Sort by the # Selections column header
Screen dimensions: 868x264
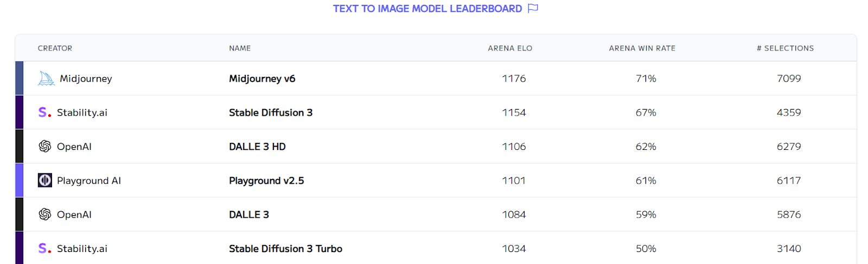[x=786, y=48]
